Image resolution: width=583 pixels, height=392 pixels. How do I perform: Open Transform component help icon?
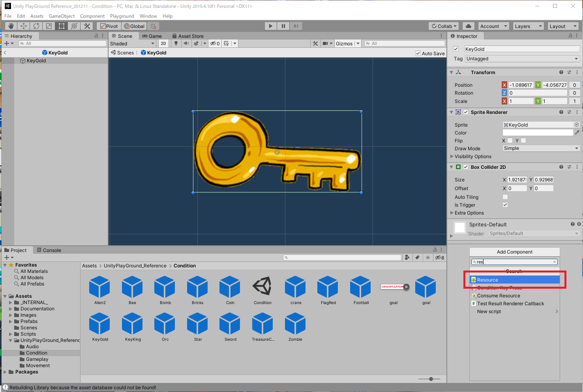(x=561, y=72)
